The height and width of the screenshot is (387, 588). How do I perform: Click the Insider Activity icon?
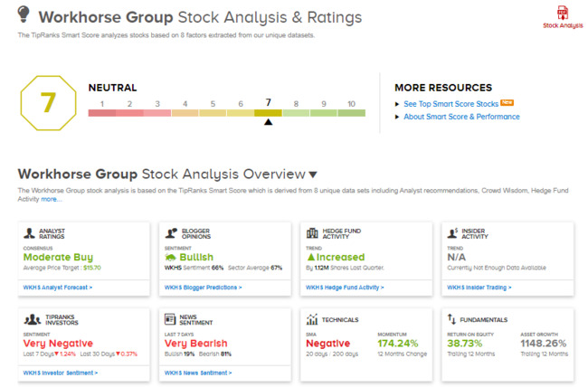[x=453, y=234]
